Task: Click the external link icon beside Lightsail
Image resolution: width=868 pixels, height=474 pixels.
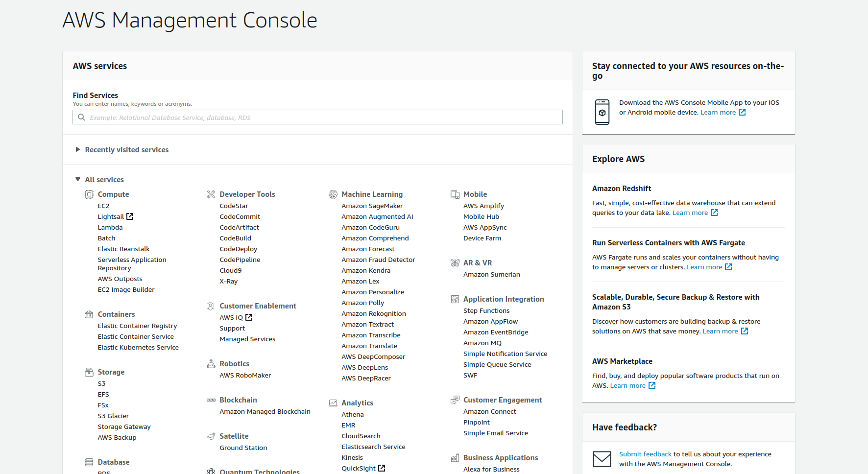Action: 130,216
